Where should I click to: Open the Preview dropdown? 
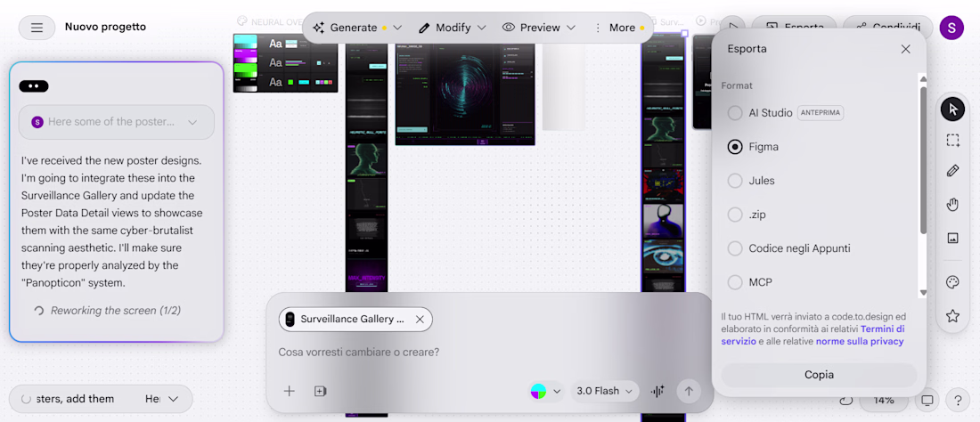[538, 28]
